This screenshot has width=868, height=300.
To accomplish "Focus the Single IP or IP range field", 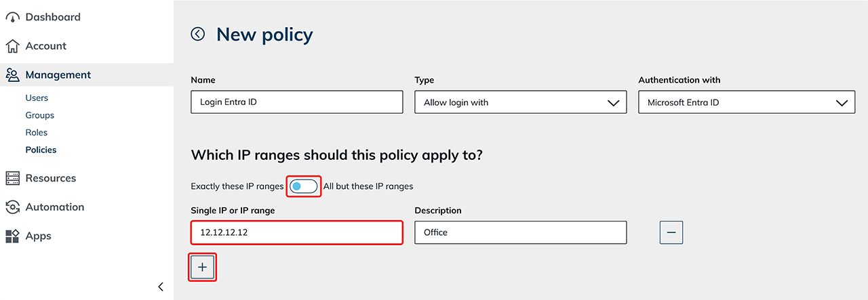I will pyautogui.click(x=296, y=232).
